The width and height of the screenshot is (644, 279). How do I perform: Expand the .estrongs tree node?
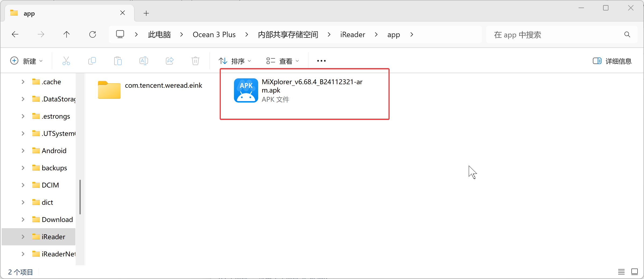23,116
